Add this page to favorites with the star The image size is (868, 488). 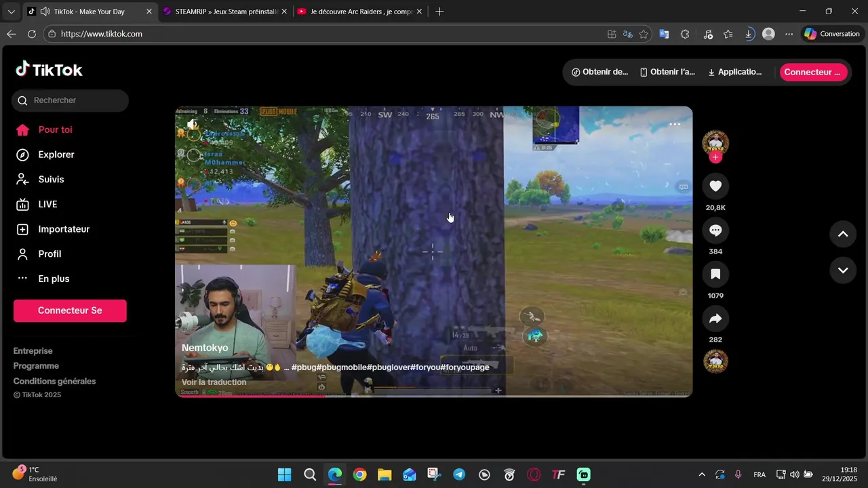pyautogui.click(x=644, y=34)
